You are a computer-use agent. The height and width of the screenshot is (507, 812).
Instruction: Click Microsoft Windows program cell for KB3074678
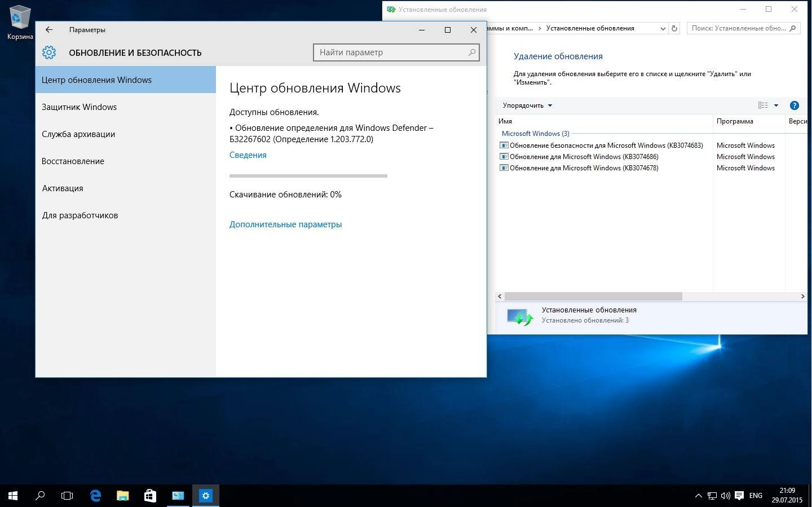[x=745, y=168]
